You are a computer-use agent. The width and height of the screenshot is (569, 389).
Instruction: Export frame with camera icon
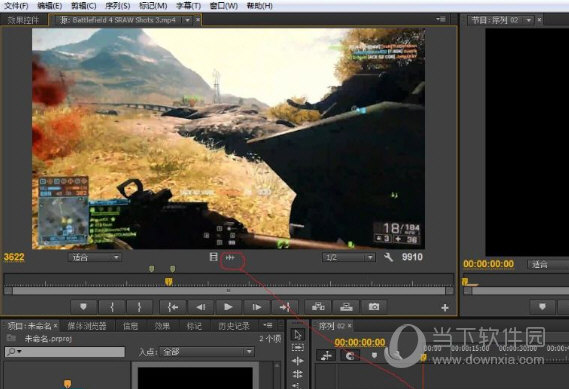coord(374,307)
